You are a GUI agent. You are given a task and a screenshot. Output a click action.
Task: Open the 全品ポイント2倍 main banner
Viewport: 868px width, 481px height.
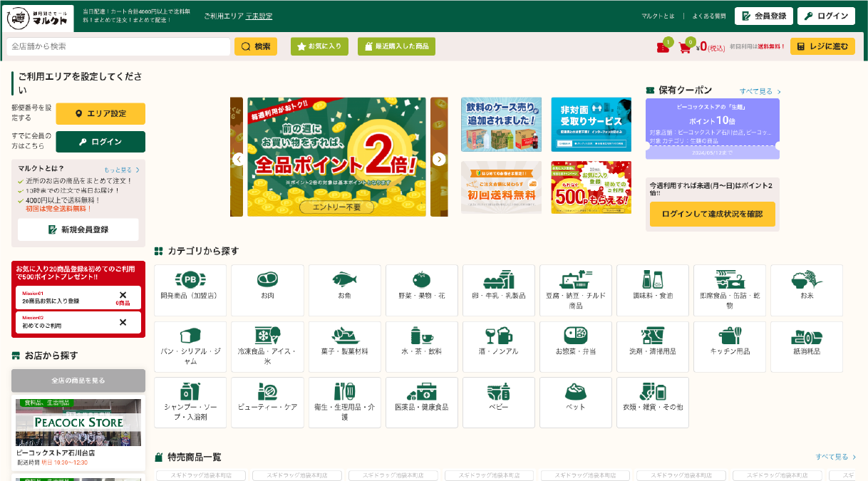pyautogui.click(x=336, y=157)
